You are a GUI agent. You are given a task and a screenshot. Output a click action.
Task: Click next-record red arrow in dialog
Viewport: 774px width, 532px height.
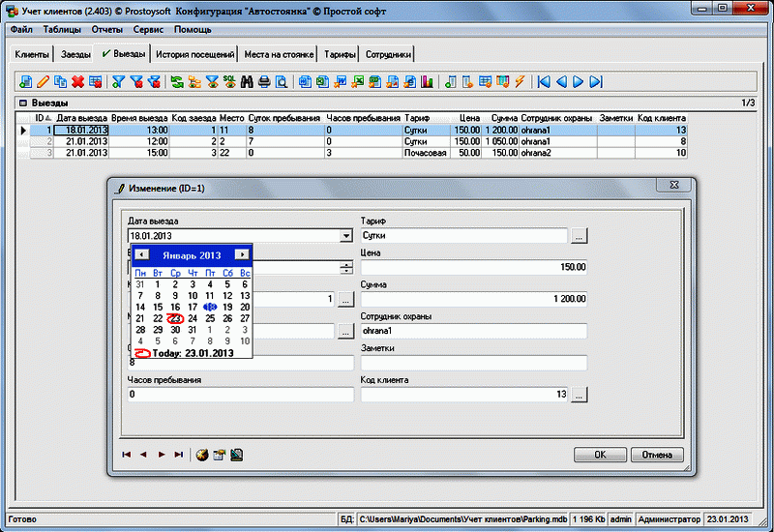(162, 455)
